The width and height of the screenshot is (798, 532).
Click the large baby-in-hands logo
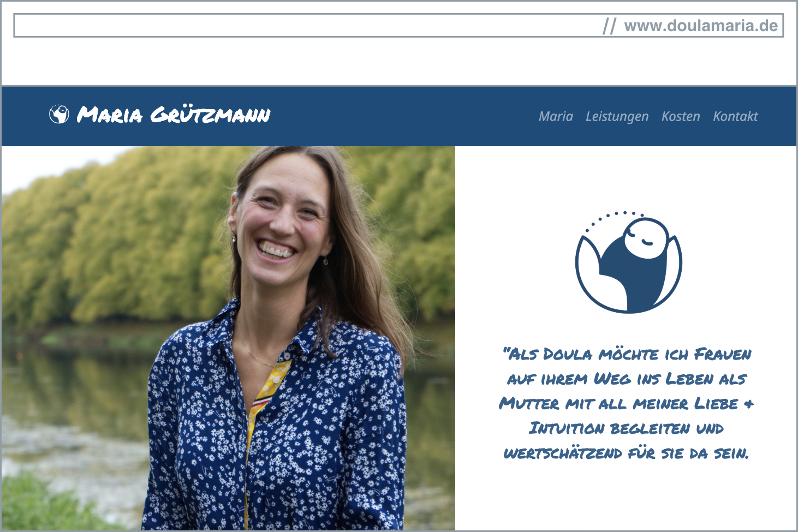coord(628,262)
